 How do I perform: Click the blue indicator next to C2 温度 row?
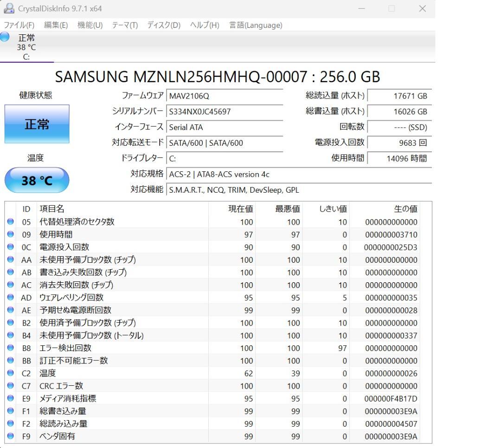pos(11,373)
